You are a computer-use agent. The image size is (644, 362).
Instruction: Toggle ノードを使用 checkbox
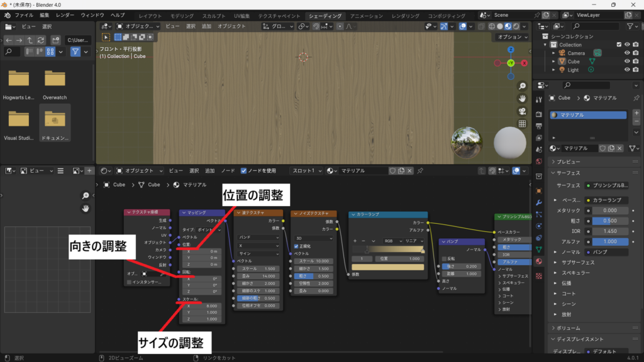pos(243,171)
